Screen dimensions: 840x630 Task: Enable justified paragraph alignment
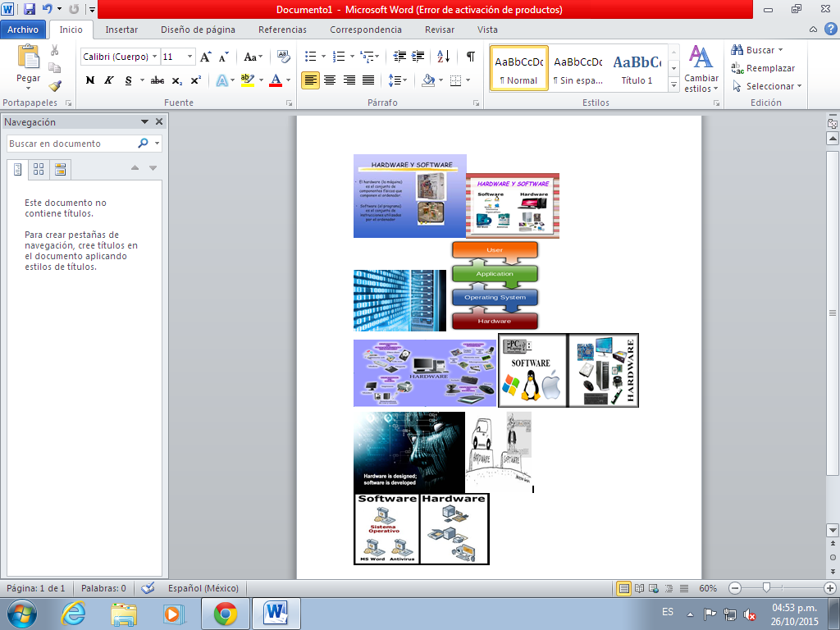pyautogui.click(x=367, y=80)
